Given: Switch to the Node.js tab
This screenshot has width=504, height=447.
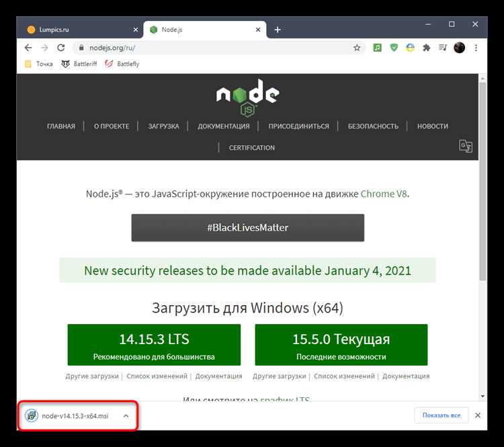Looking at the screenshot, I should click(x=205, y=30).
